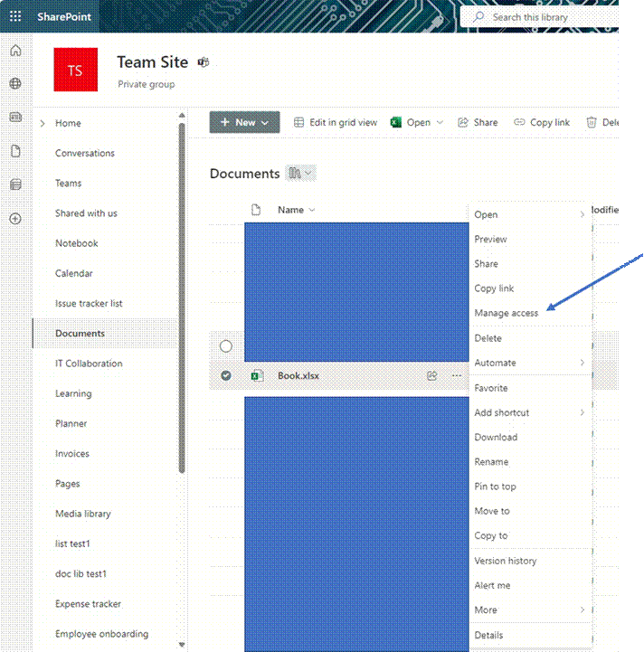This screenshot has height=652, width=644.
Task: Switch view using Documents library view dropdown
Action: click(x=301, y=173)
